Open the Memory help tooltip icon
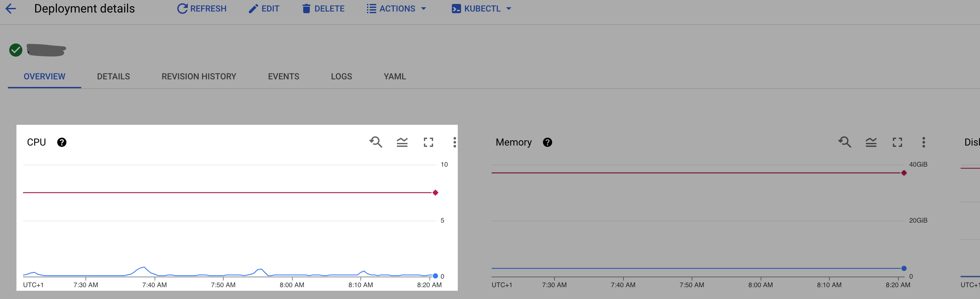Image resolution: width=980 pixels, height=299 pixels. [548, 142]
